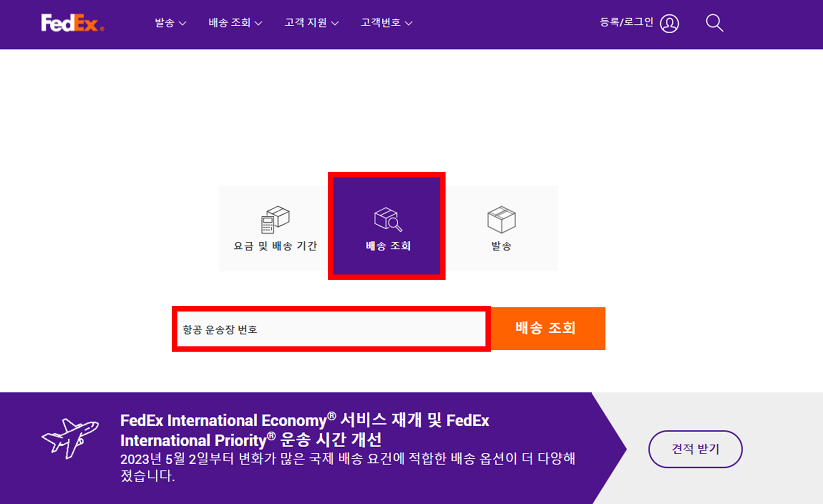
Task: Open the 고객 지원 dropdown chevron
Action: [x=336, y=22]
